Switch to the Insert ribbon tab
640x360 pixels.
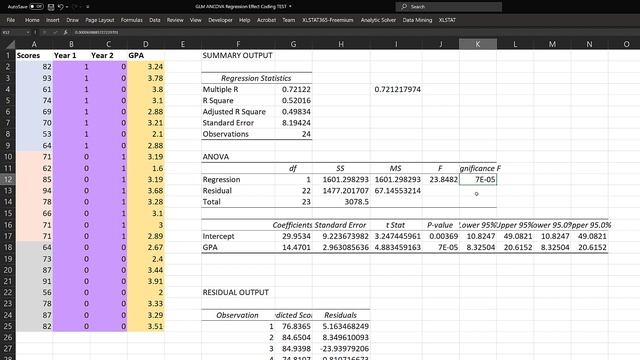point(53,20)
